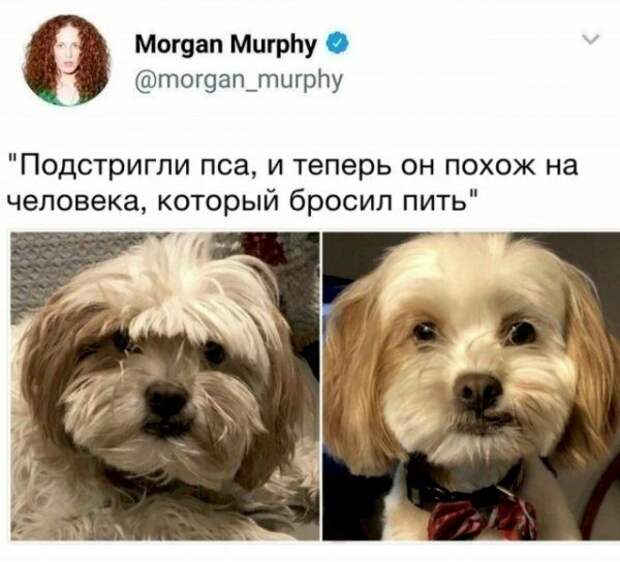
Task: Click the word "теперь" in the tweet
Action: pos(342,166)
